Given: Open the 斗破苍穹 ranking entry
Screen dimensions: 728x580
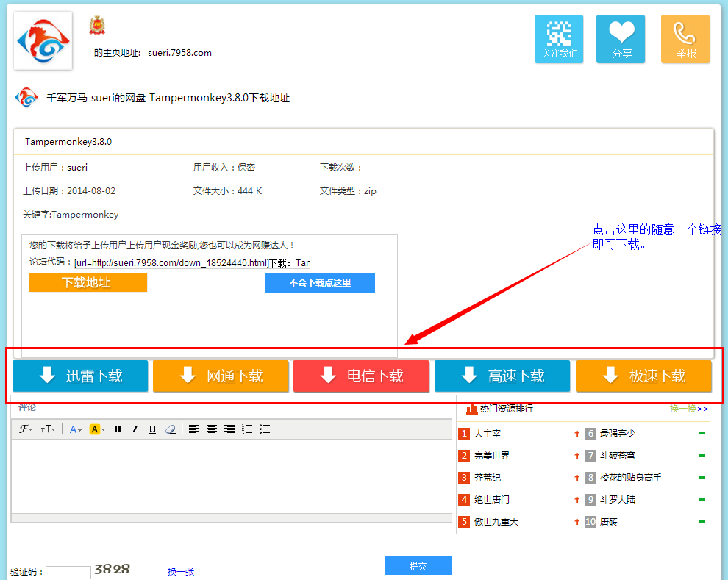Looking at the screenshot, I should (x=618, y=456).
